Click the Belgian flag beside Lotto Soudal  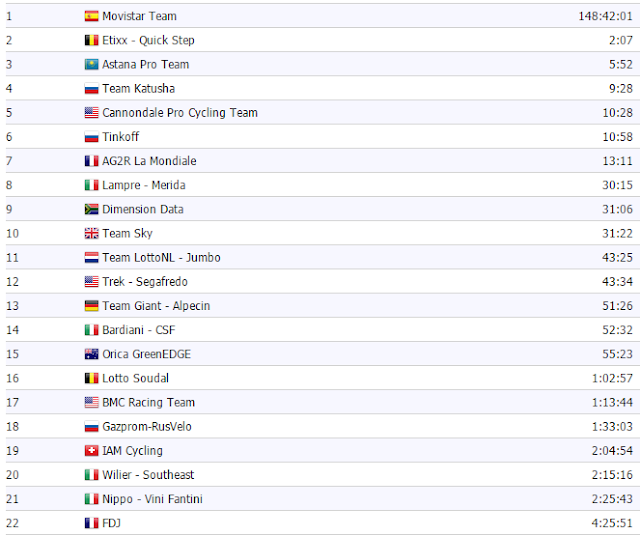[91, 378]
